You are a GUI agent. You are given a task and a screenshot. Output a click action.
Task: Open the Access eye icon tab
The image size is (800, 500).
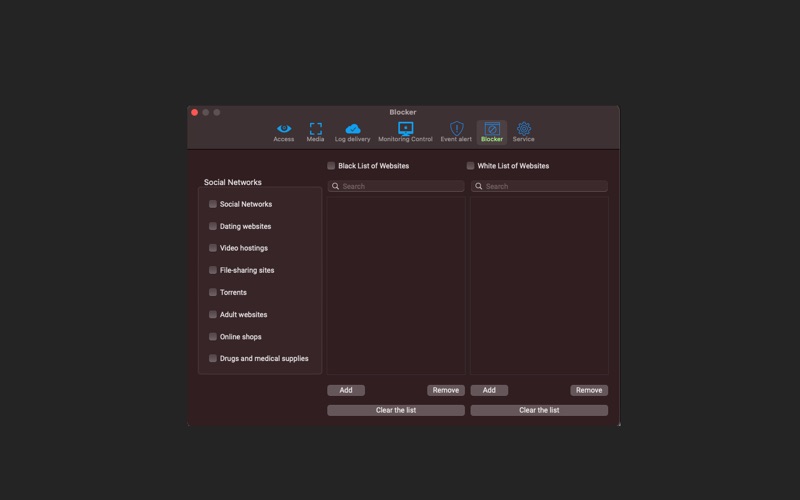coord(284,129)
